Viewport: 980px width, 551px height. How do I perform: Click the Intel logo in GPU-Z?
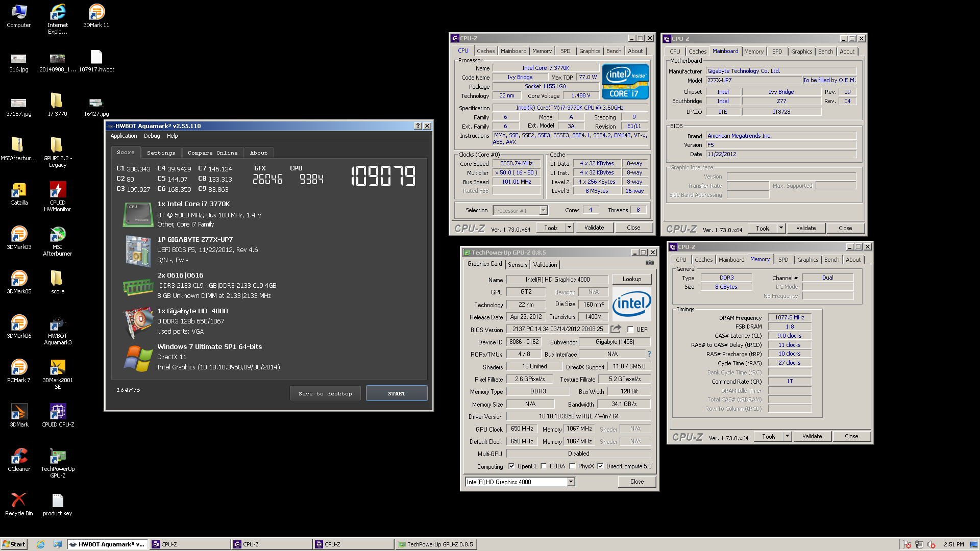point(631,303)
